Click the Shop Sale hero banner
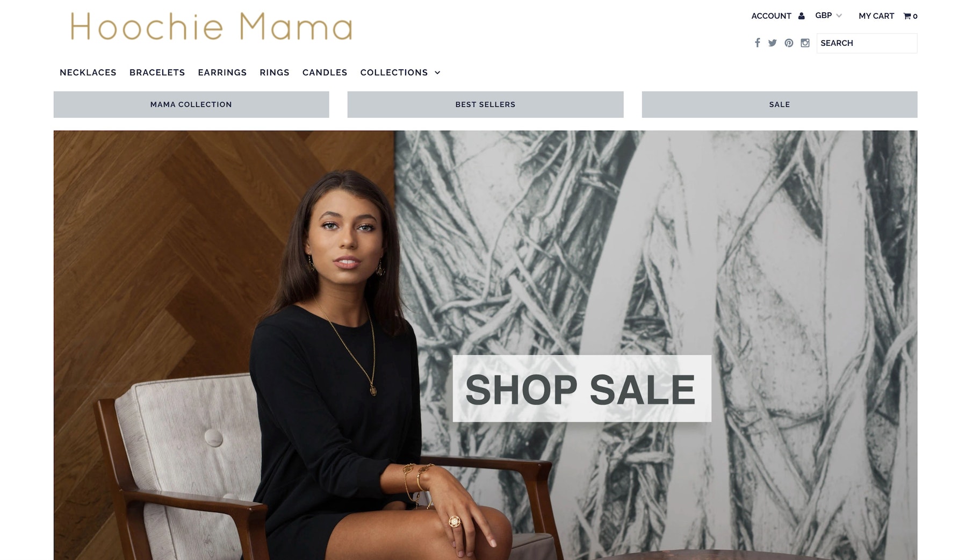The height and width of the screenshot is (560, 980). point(582,389)
